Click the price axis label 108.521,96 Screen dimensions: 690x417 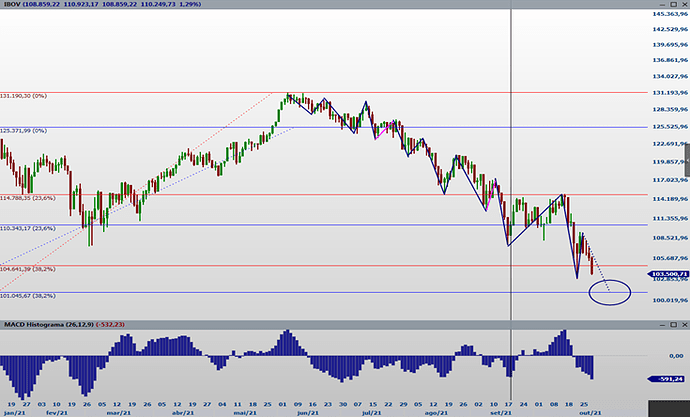click(670, 238)
